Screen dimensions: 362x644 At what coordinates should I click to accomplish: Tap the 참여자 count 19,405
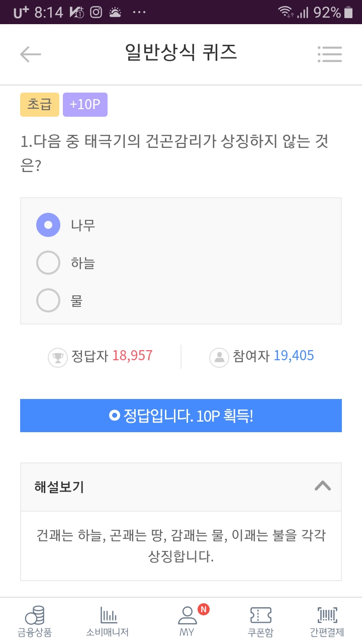tap(294, 356)
